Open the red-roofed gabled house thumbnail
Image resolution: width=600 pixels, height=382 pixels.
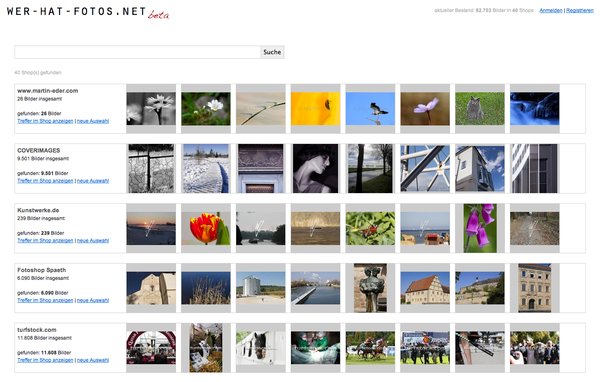point(425,288)
